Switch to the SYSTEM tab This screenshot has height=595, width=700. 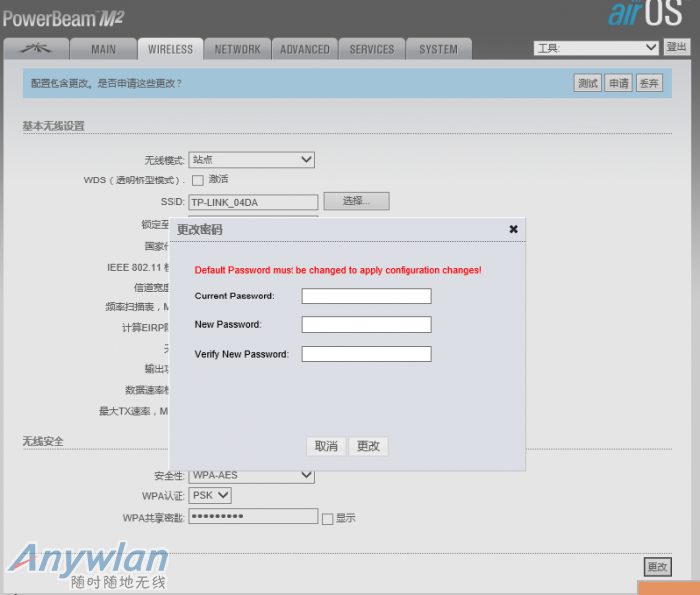coord(438,49)
